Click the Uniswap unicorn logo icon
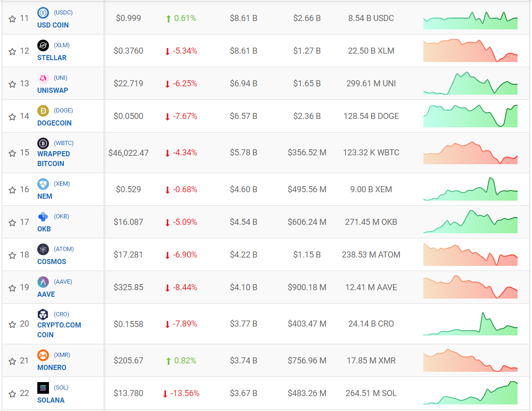The image size is (532, 411). pos(43,78)
